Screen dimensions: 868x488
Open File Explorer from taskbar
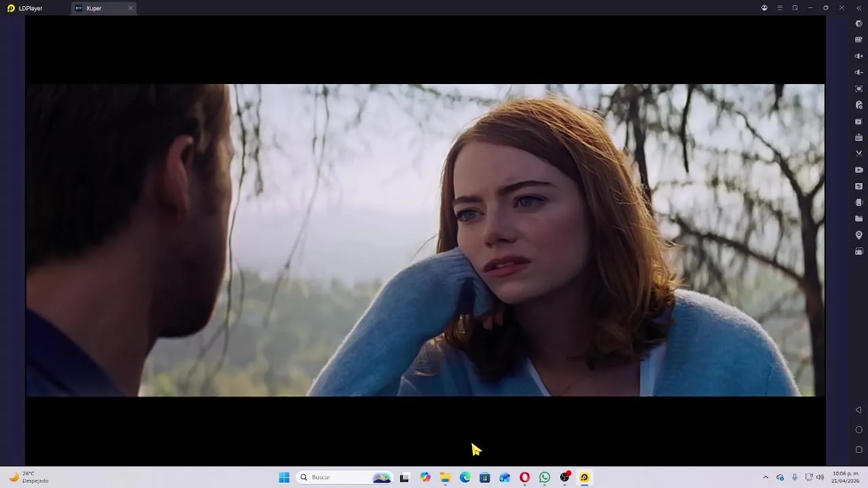(445, 477)
